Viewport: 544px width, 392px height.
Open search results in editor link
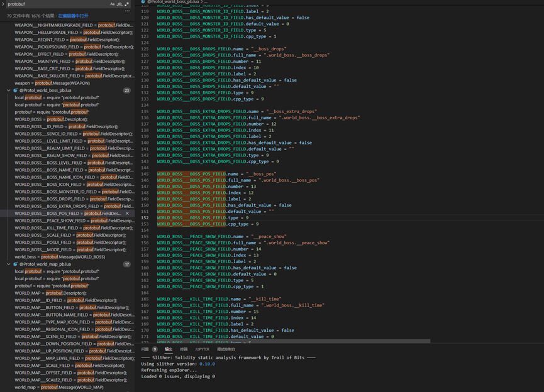(x=73, y=16)
